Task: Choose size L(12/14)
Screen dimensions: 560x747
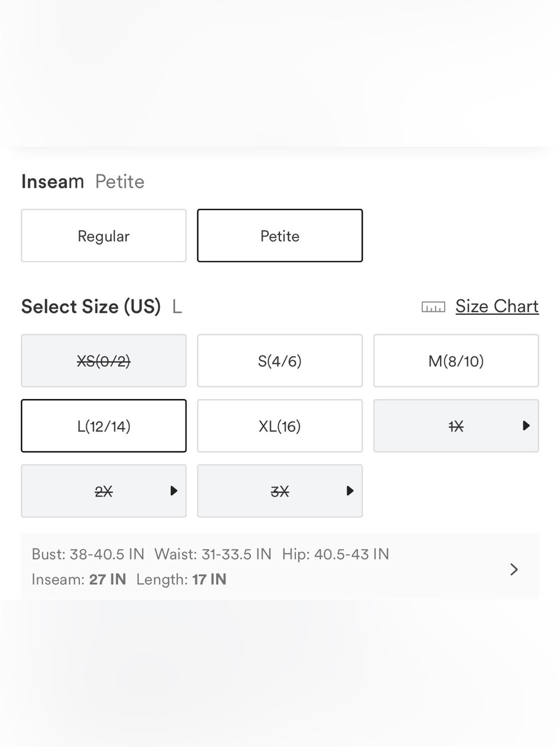Action: point(104,426)
